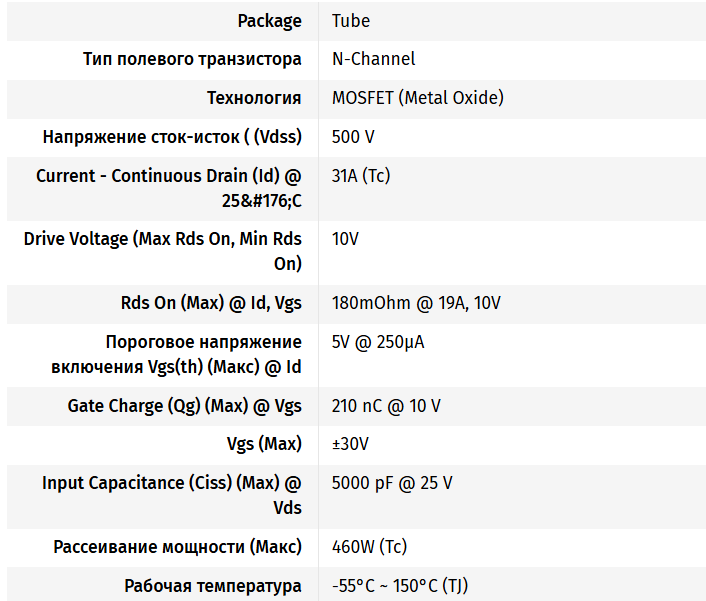Select the "5V @ 250µA" value
Viewport: 706px width, 601px height.
(378, 342)
